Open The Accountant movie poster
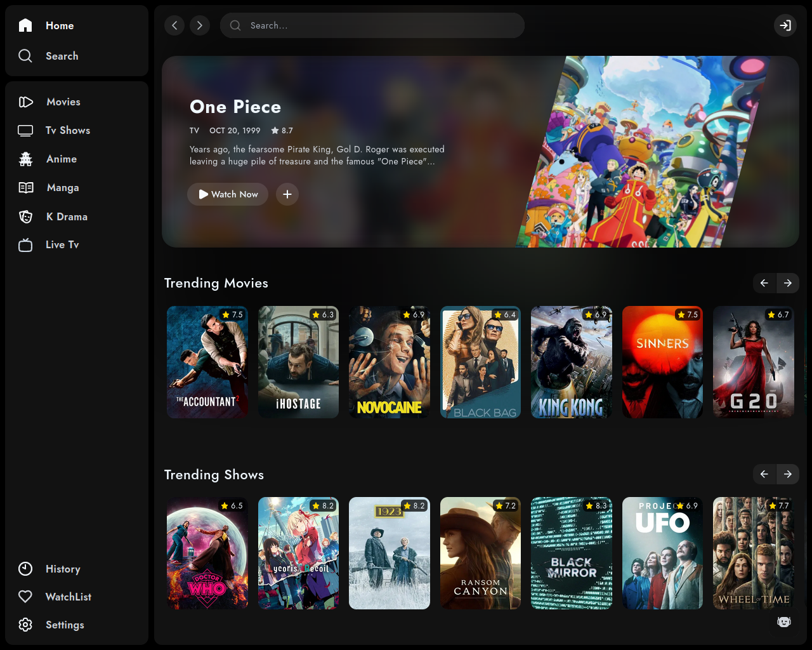This screenshot has height=650, width=812. [207, 362]
